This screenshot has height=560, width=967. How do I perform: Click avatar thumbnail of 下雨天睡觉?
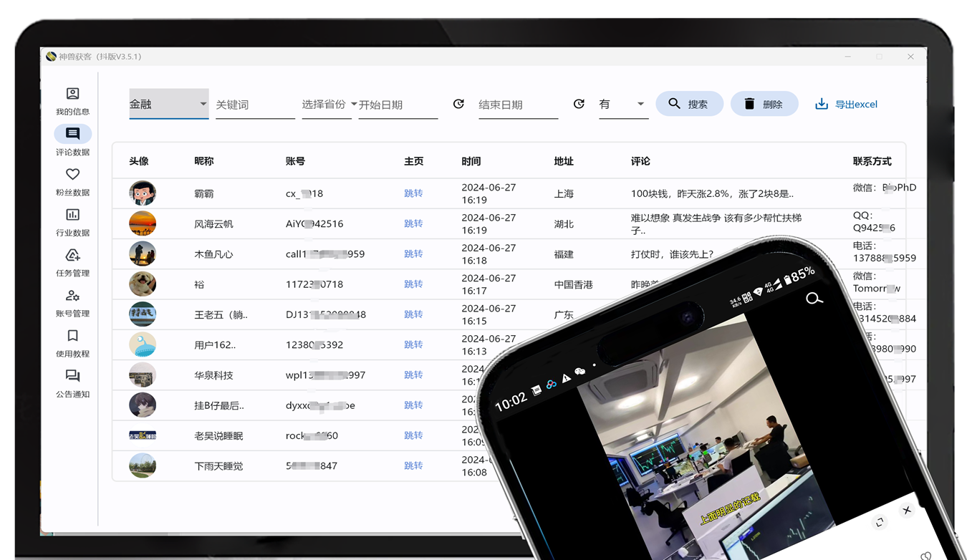143,465
